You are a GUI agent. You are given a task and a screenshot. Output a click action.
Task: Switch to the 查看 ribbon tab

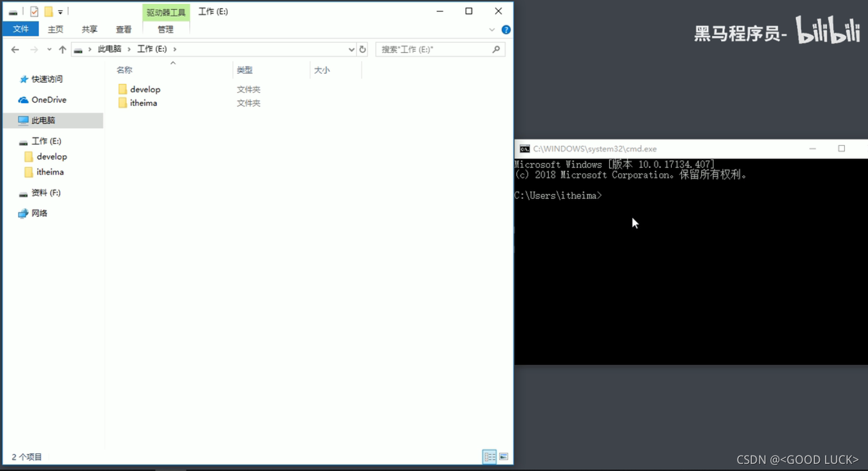[x=123, y=29]
